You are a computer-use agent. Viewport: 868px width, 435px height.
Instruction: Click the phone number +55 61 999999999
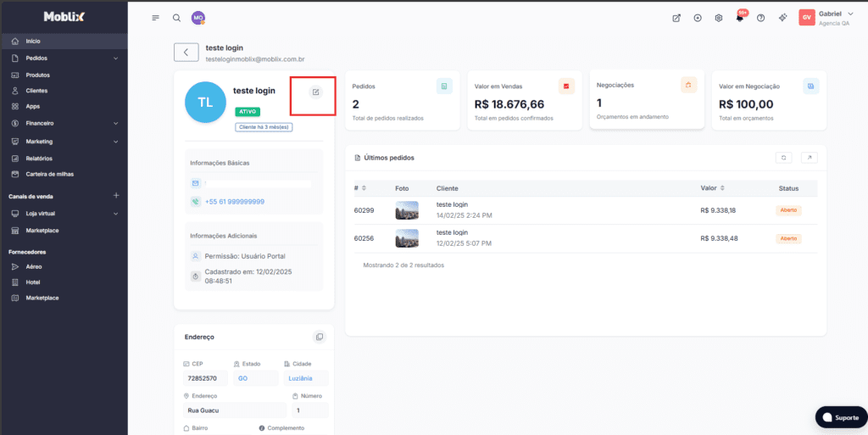click(235, 202)
